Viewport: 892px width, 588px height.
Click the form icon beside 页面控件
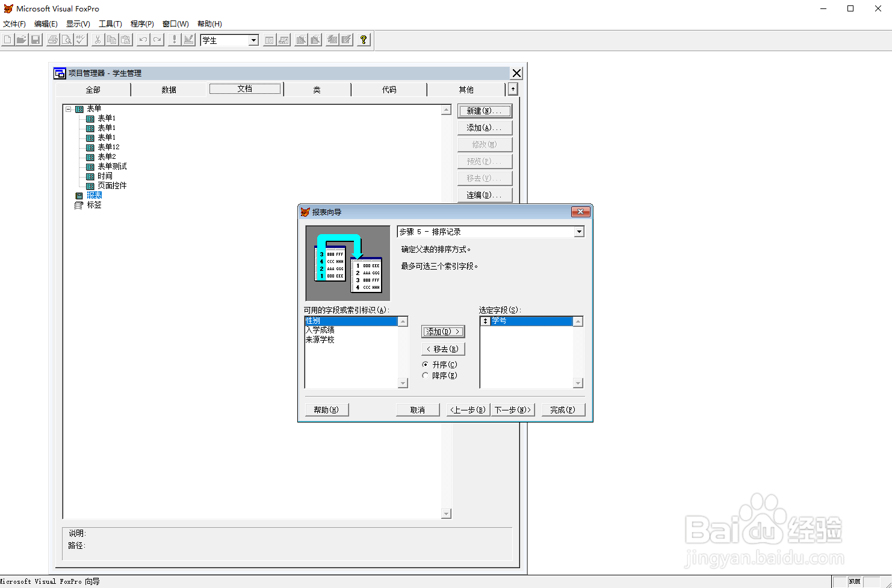tap(90, 186)
